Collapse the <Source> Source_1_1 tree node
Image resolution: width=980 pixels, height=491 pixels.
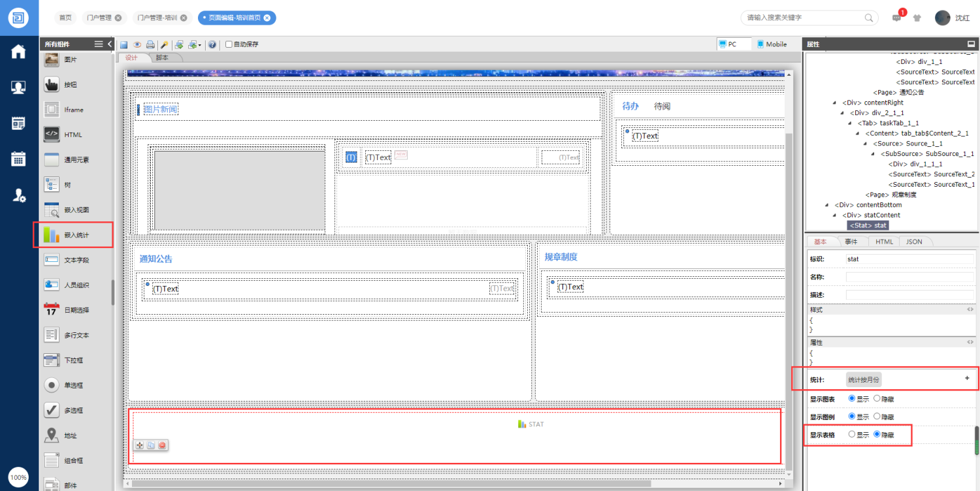pos(866,144)
